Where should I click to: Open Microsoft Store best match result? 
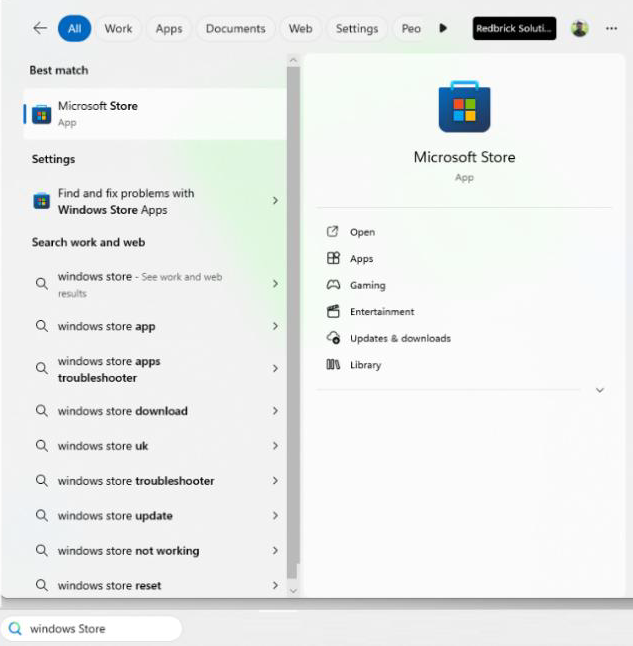coord(155,114)
